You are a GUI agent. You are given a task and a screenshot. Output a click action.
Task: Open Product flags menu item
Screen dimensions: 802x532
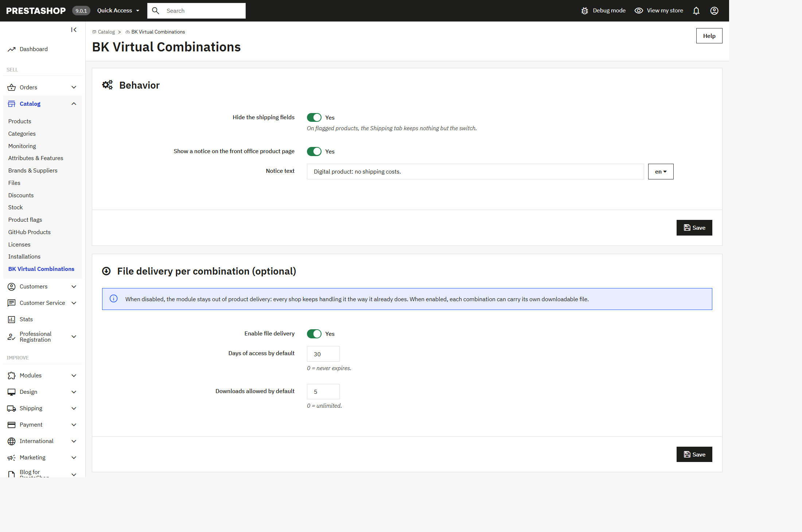25,220
